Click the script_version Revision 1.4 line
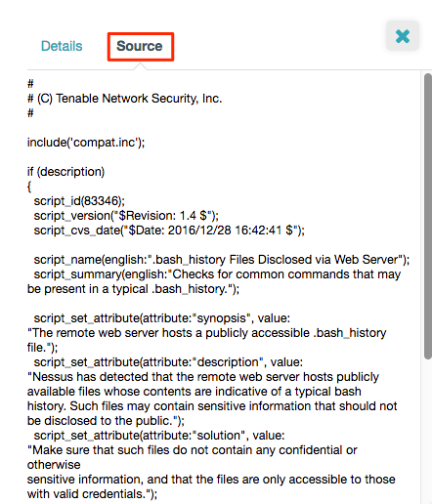 pyautogui.click(x=126, y=216)
